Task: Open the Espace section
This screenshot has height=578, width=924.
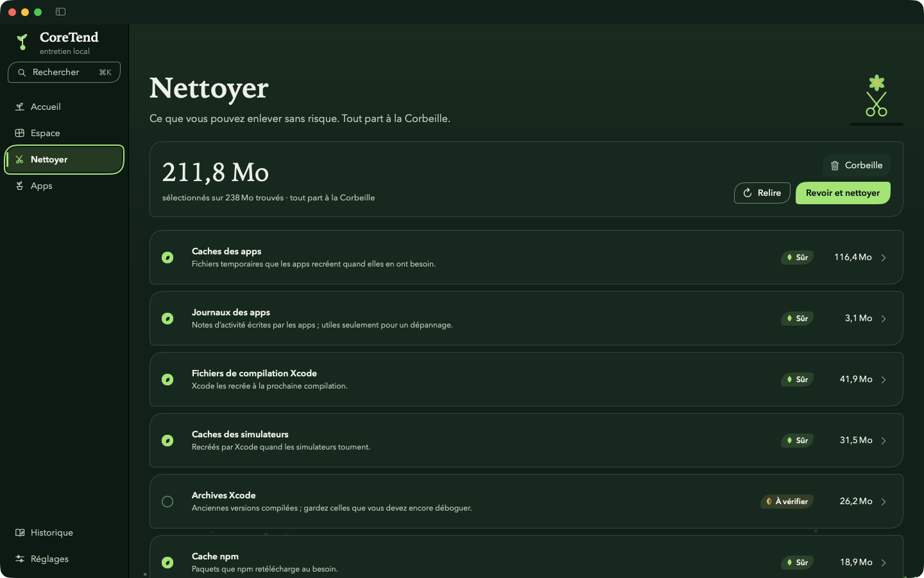Action: [64, 133]
